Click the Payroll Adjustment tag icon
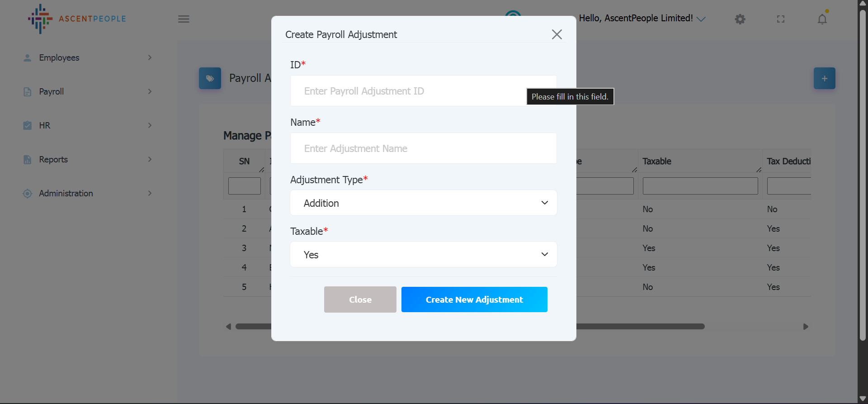Viewport: 868px width, 404px height. coord(210,78)
